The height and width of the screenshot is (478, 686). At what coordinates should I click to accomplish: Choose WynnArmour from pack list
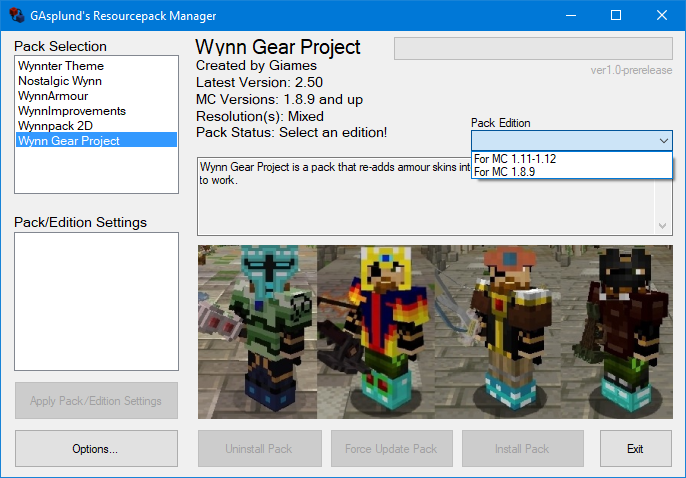click(x=55, y=96)
